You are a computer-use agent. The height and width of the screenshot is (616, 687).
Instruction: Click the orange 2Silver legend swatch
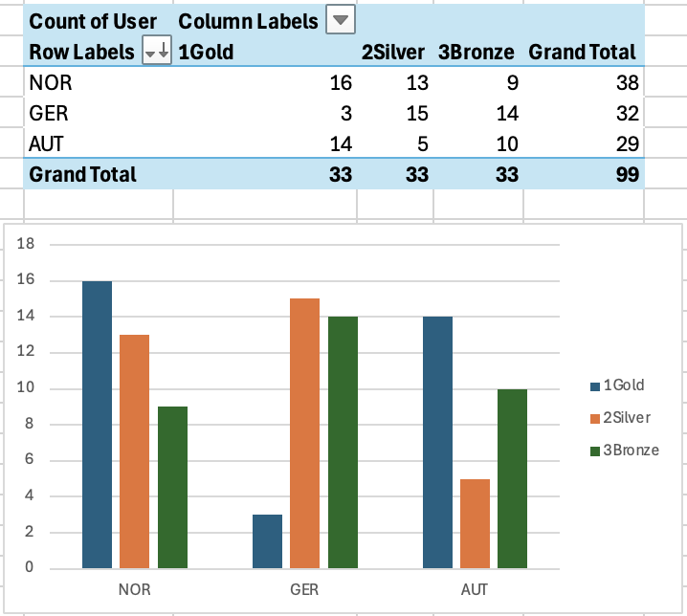[594, 418]
